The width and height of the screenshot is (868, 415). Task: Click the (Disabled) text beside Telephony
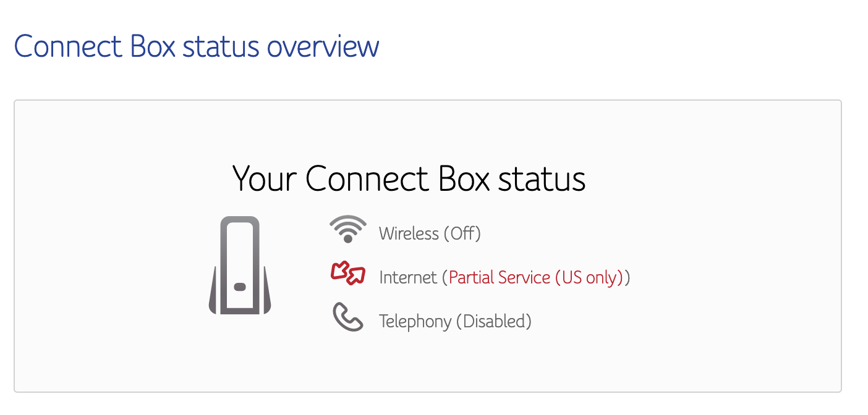pyautogui.click(x=493, y=322)
